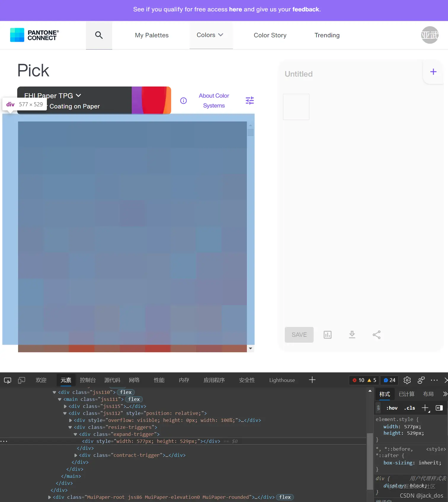Click the plus icon to add palette
The image size is (448, 502).
click(433, 72)
